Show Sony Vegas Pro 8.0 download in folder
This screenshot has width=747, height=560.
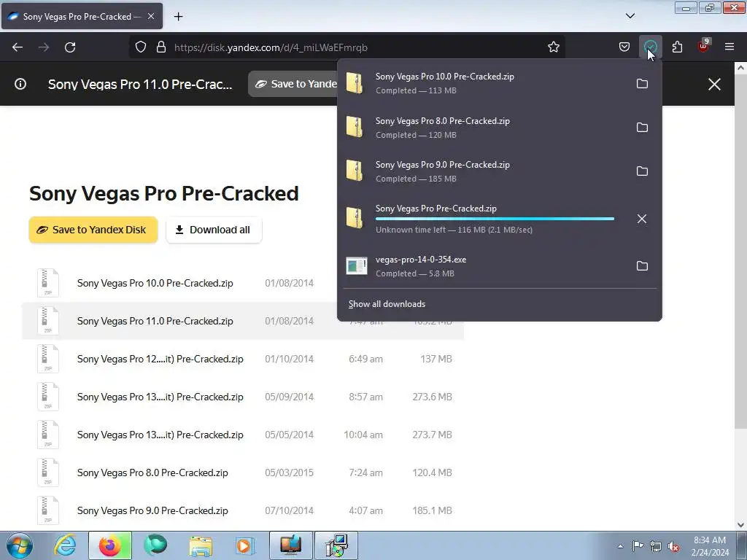(x=642, y=128)
